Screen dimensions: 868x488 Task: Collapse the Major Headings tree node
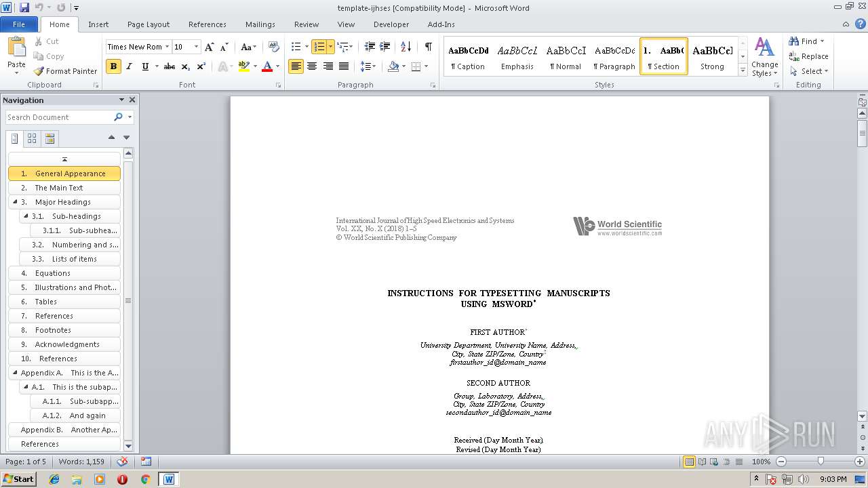pos(16,202)
